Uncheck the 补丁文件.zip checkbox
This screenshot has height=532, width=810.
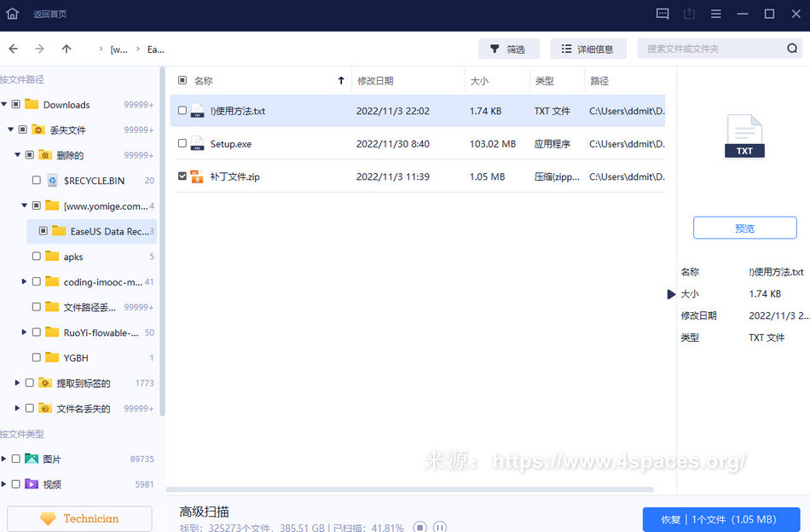click(182, 176)
